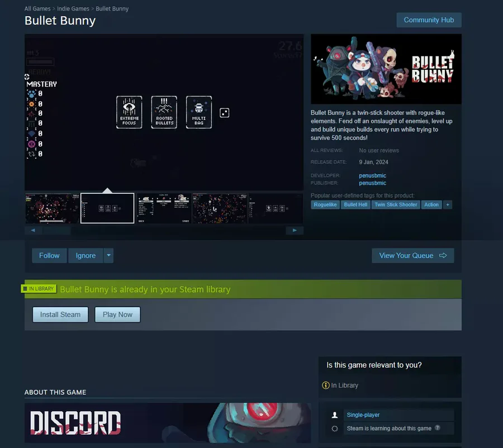Open the Single-player category link
Image resolution: width=503 pixels, height=448 pixels.
pyautogui.click(x=363, y=414)
